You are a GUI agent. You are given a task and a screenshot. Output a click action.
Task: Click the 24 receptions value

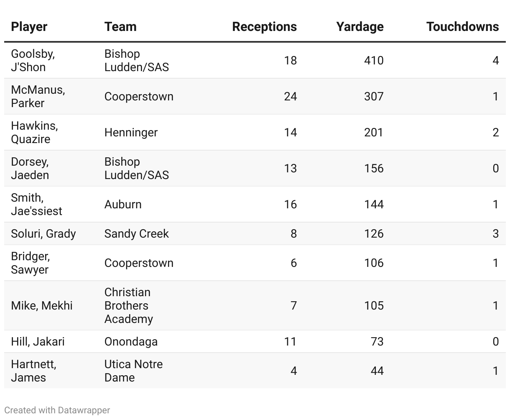click(x=290, y=96)
